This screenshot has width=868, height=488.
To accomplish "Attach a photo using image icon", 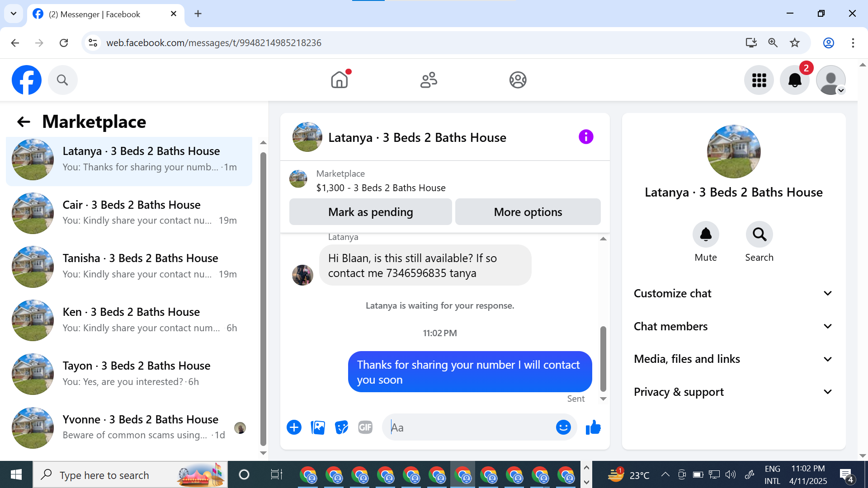I will (318, 427).
